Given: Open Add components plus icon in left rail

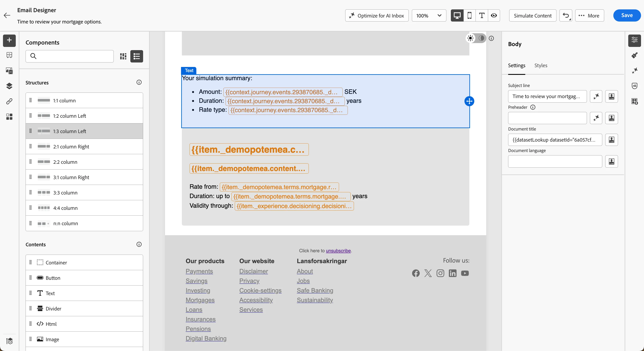Looking at the screenshot, I should tap(9, 40).
